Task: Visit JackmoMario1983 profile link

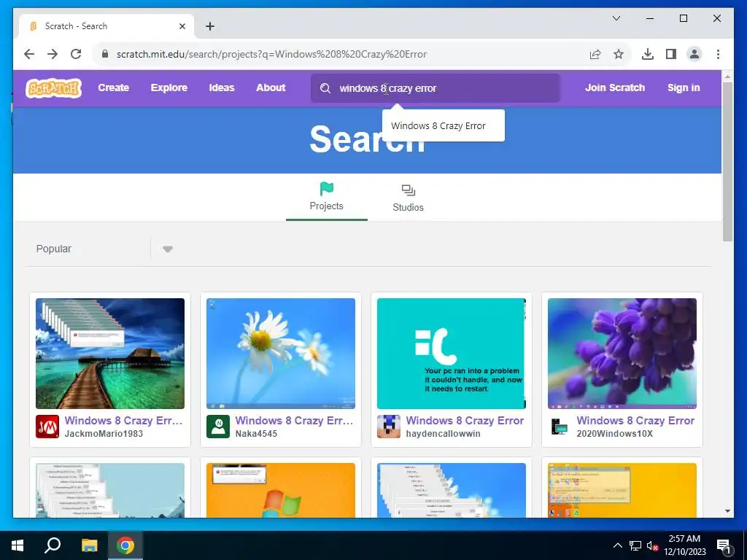Action: pyautogui.click(x=104, y=434)
